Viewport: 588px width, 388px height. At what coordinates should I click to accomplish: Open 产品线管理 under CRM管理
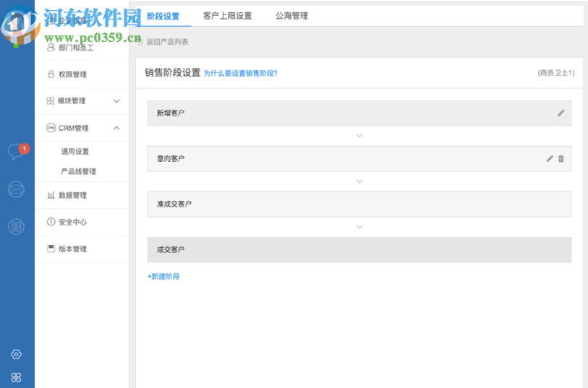coord(78,171)
